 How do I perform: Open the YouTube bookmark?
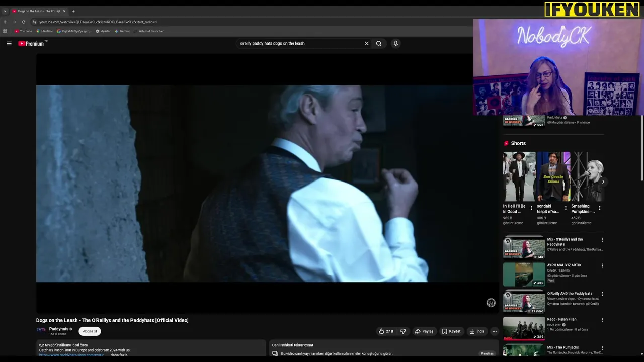pos(23,31)
